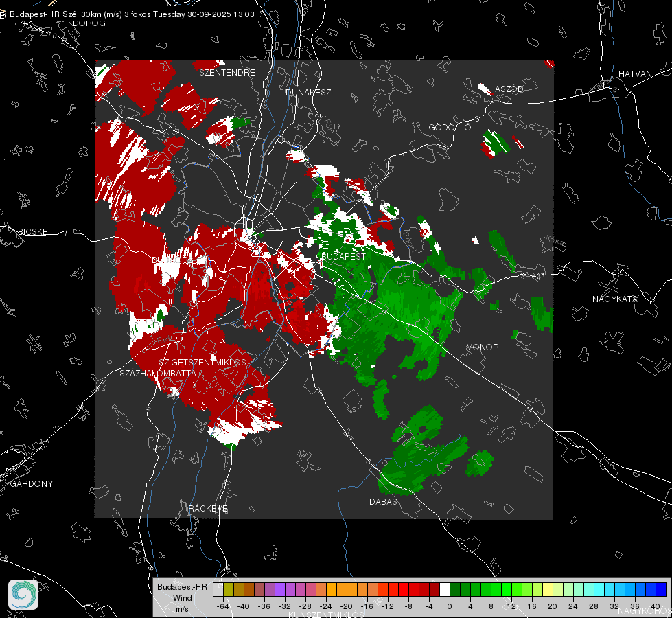
Task: Click the SZÁZHALOMBATTA map label
Action: (x=158, y=374)
